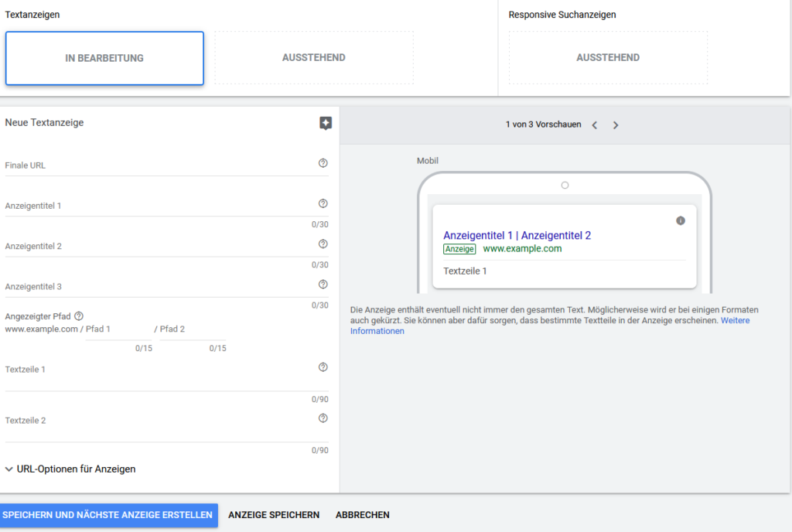Open help icon for Finale URL
Screen dimensions: 792x532
pyautogui.click(x=323, y=163)
